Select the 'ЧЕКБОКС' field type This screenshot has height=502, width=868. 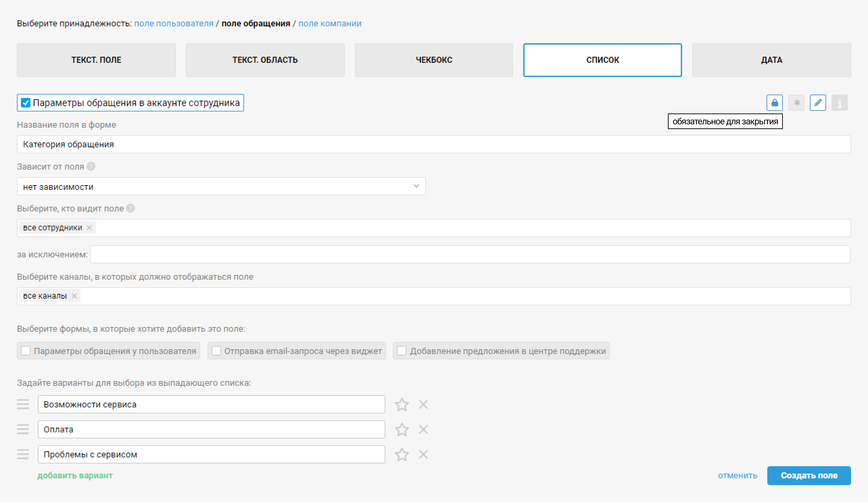(x=434, y=60)
